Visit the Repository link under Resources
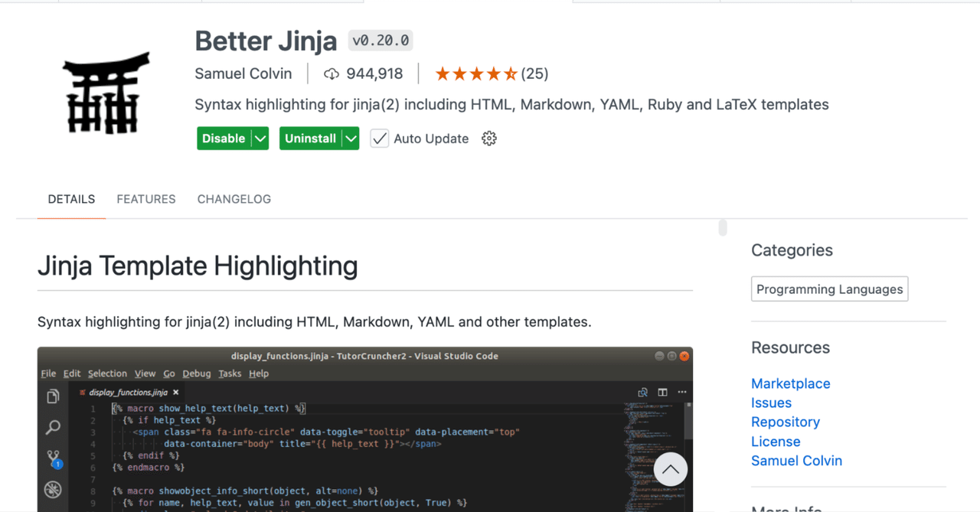 (786, 422)
